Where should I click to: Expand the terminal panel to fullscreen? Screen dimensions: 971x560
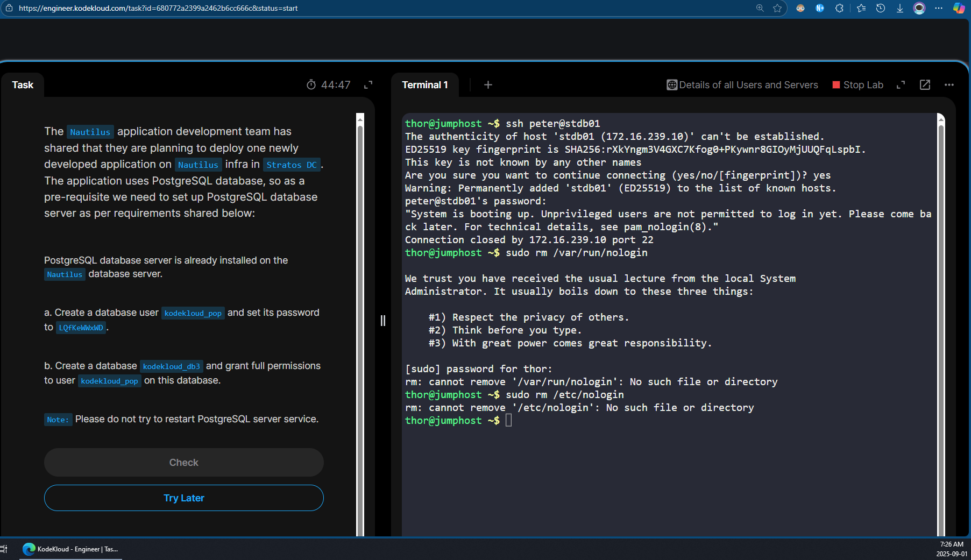coord(901,85)
